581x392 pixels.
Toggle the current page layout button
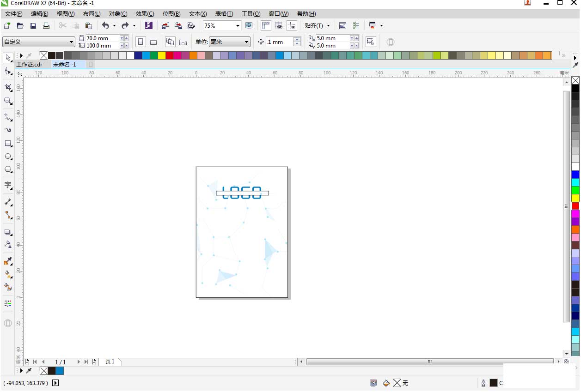[183, 42]
